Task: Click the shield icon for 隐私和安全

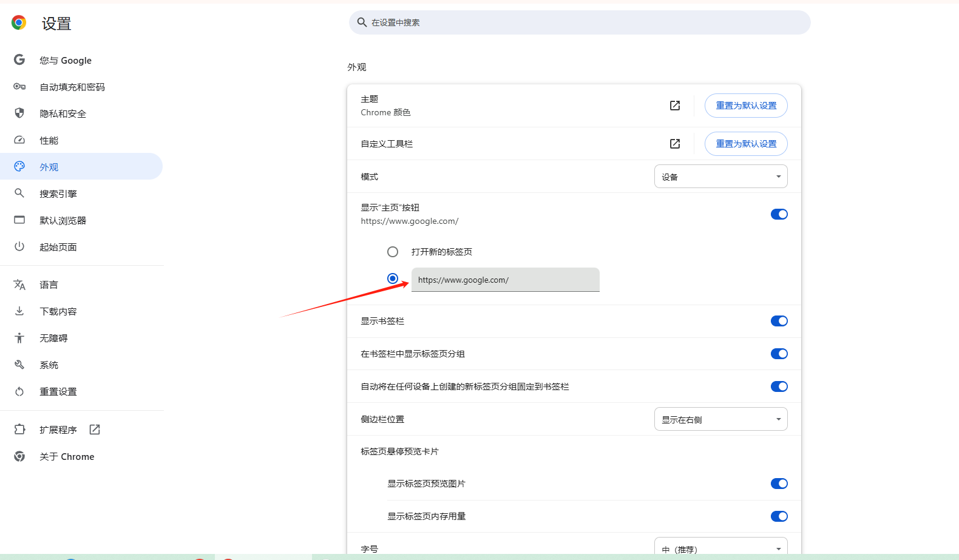Action: point(19,113)
